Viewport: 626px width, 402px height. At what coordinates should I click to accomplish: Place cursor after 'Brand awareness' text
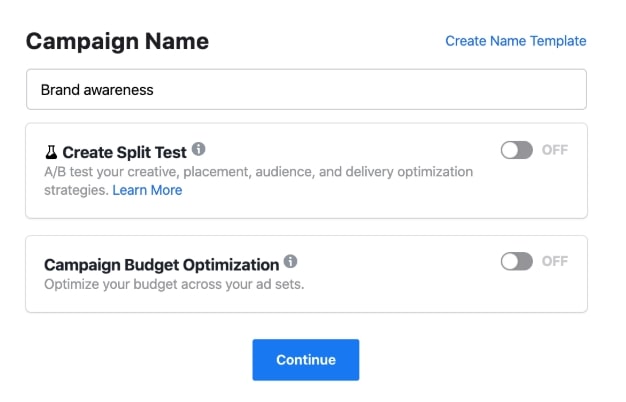155,90
